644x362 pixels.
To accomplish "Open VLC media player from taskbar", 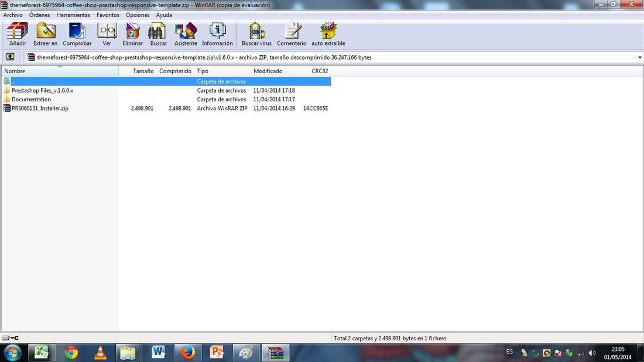I will pos(100,353).
